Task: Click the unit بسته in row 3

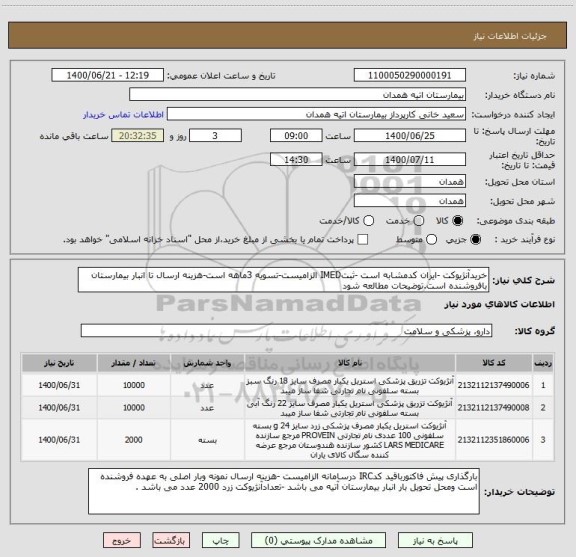Action: [x=208, y=440]
